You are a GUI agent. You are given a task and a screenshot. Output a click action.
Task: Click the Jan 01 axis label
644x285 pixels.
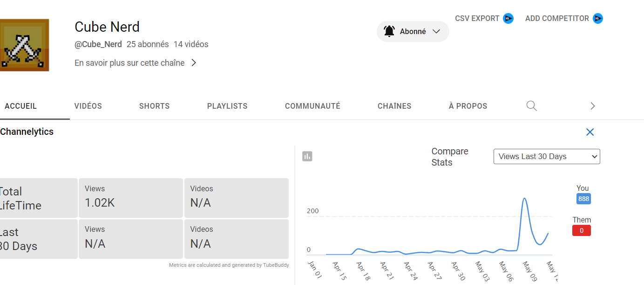tap(314, 270)
